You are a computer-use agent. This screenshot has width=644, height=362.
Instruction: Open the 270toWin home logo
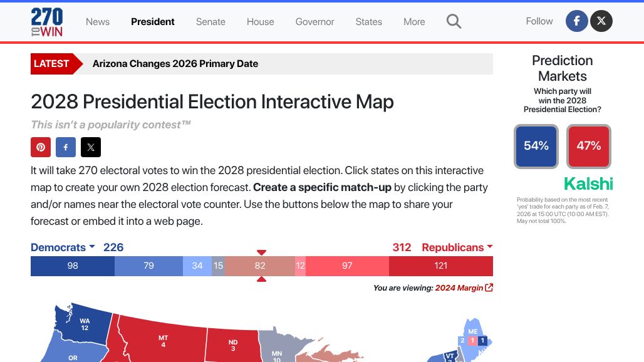[x=47, y=22]
